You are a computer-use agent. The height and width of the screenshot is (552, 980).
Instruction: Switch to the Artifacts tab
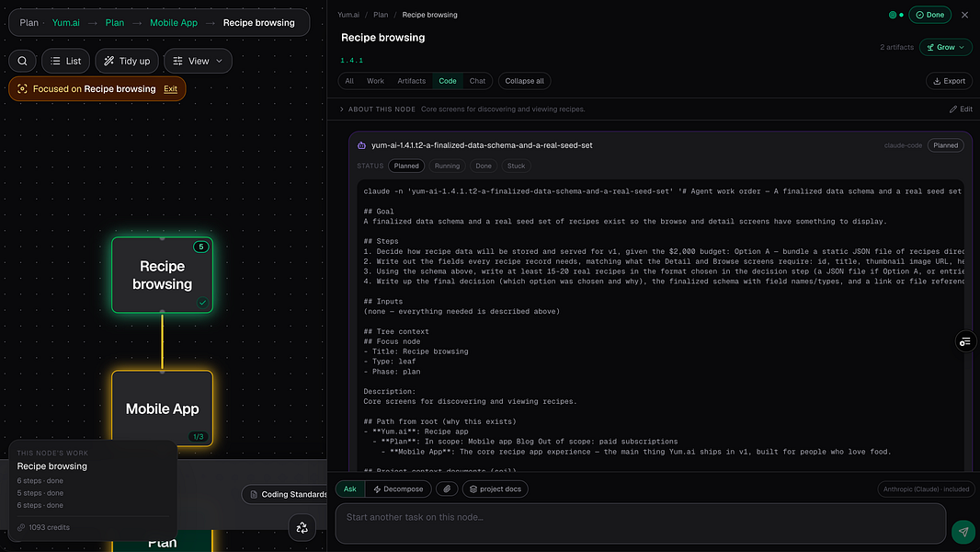(x=411, y=81)
